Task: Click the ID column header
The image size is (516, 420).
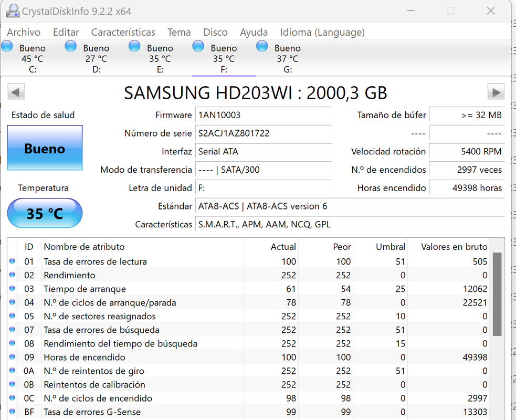Action: click(x=29, y=247)
